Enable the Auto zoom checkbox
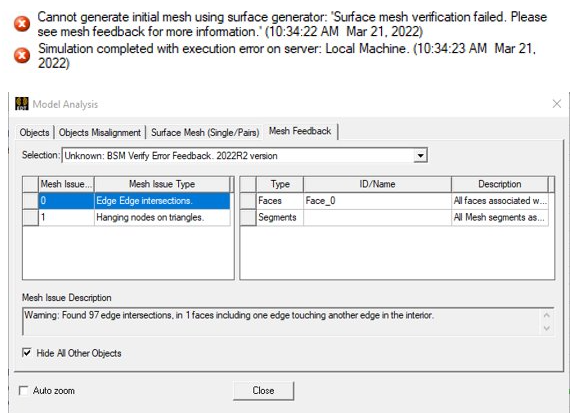The height and width of the screenshot is (417, 576). point(24,391)
